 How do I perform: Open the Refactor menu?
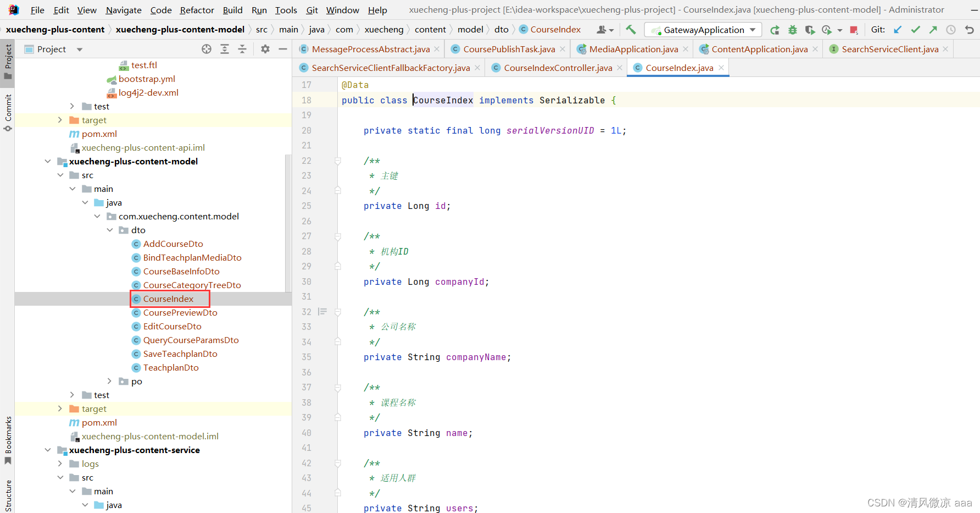click(197, 10)
